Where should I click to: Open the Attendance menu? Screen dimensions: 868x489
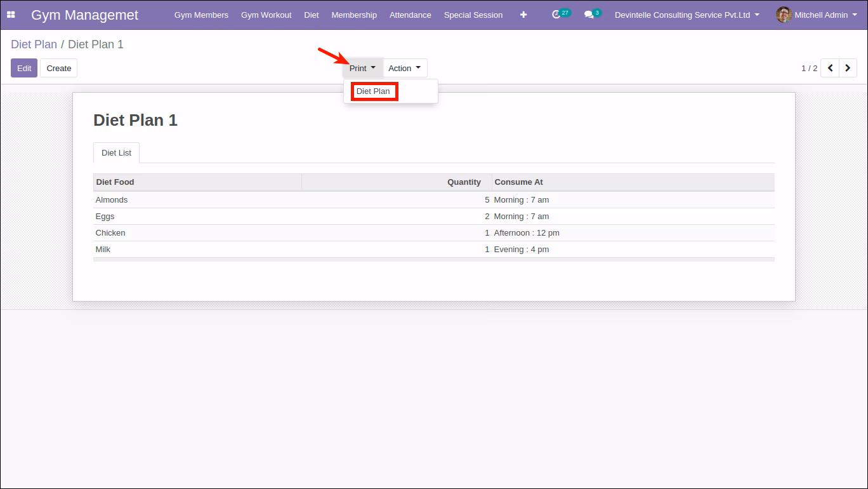point(411,15)
